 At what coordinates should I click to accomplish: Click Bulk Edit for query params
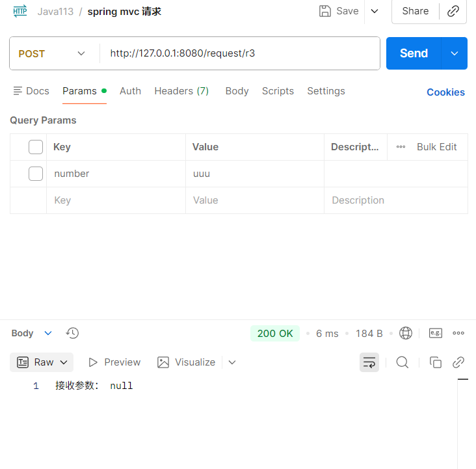tap(436, 147)
